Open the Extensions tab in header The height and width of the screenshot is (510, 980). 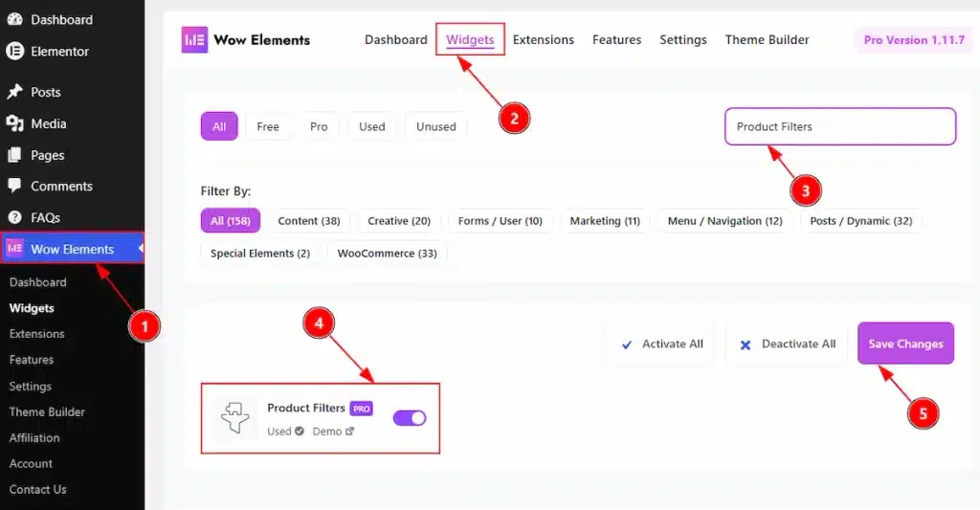coord(544,39)
